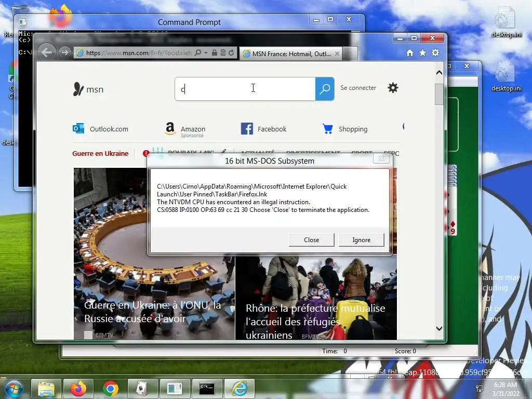Open the Windows Start orb
This screenshot has width=532, height=399.
coord(14,389)
